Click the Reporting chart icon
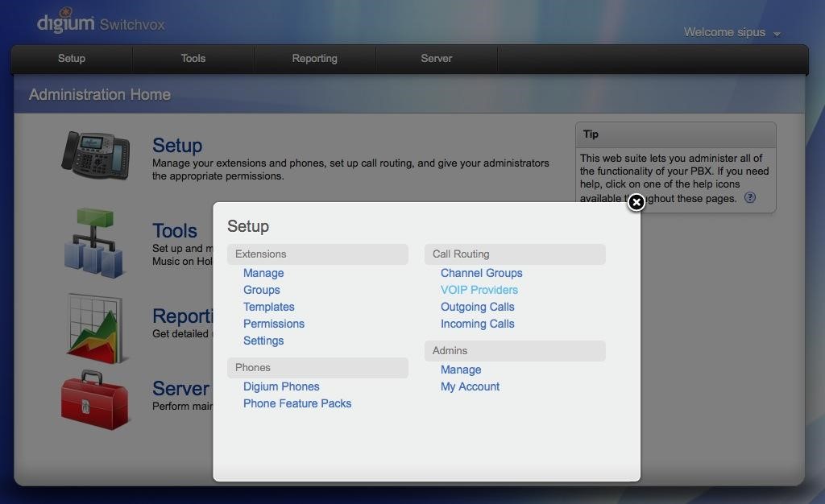825x504 pixels. pos(96,329)
